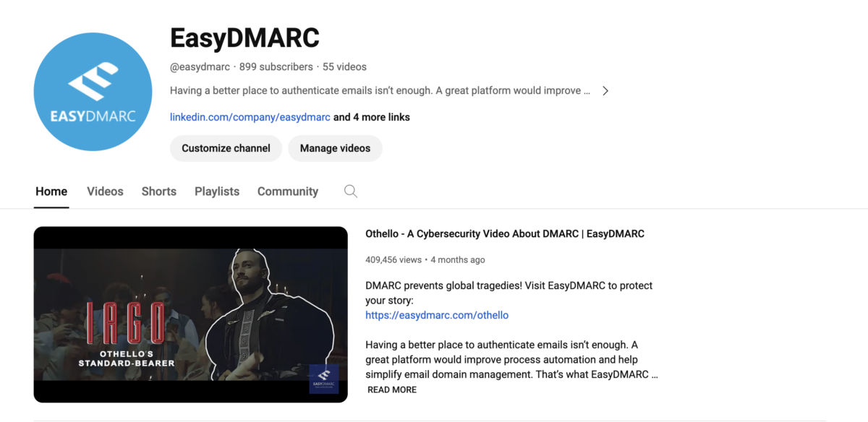868x422 pixels.
Task: Switch to the Playlists tab
Action: pos(216,191)
